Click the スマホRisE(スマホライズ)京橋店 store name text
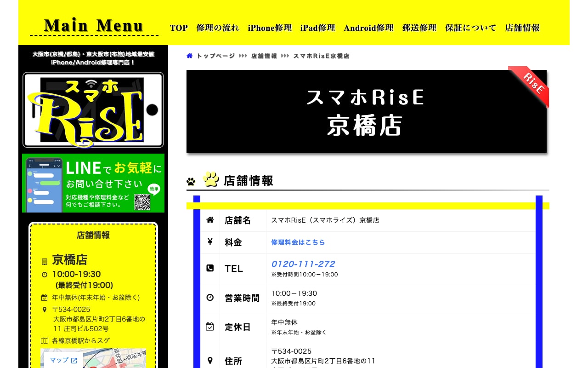The image size is (588, 368). coord(325,220)
